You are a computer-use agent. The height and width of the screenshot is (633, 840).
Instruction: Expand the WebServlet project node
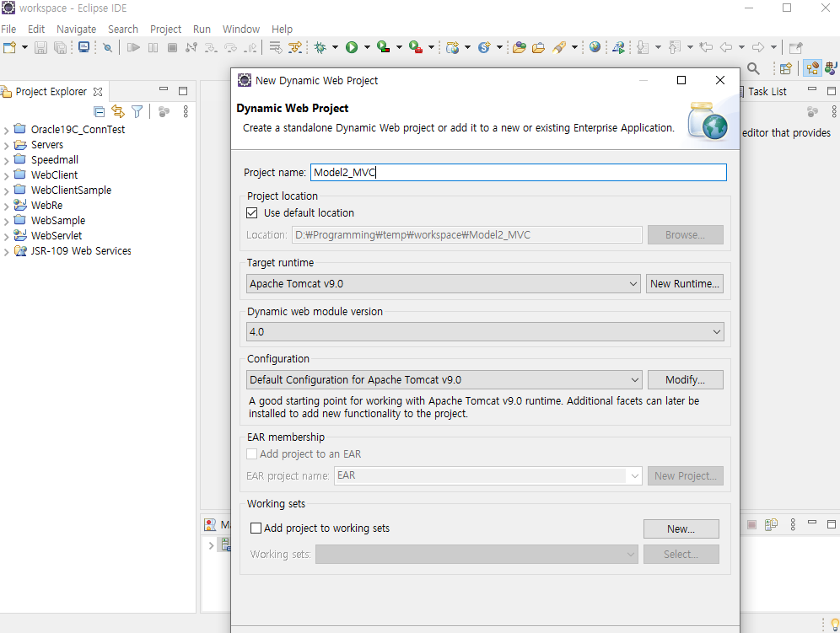pyautogui.click(x=6, y=236)
